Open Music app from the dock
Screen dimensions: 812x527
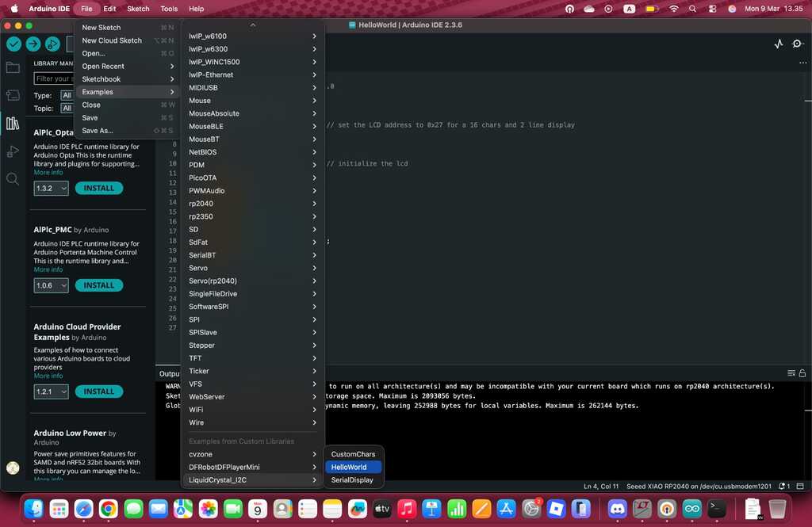click(407, 510)
